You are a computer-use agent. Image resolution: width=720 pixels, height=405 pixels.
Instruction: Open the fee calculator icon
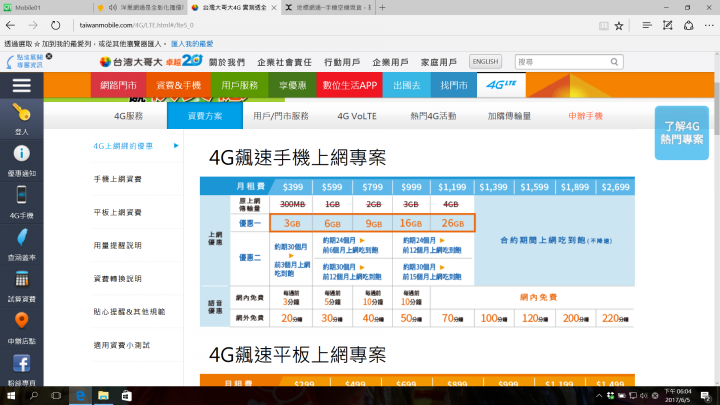point(22,279)
